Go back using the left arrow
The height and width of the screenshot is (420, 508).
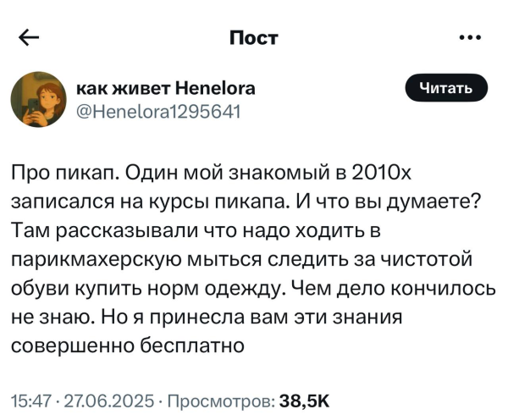click(28, 38)
